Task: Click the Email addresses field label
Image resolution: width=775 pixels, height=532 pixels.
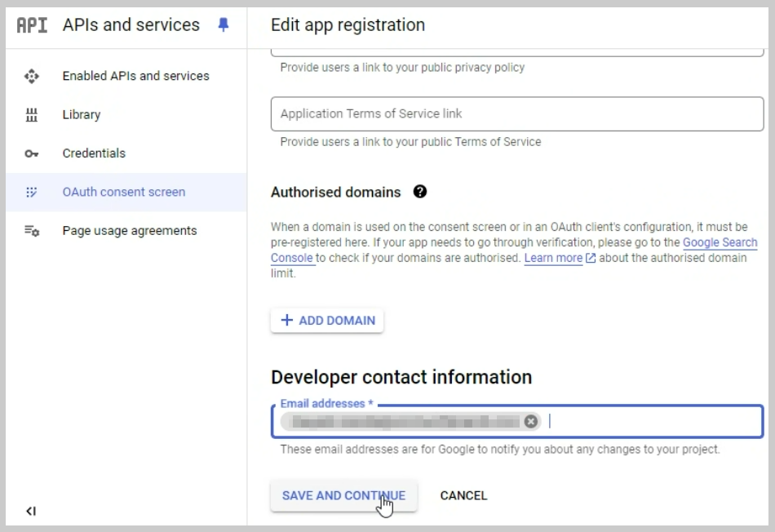Action: [326, 403]
